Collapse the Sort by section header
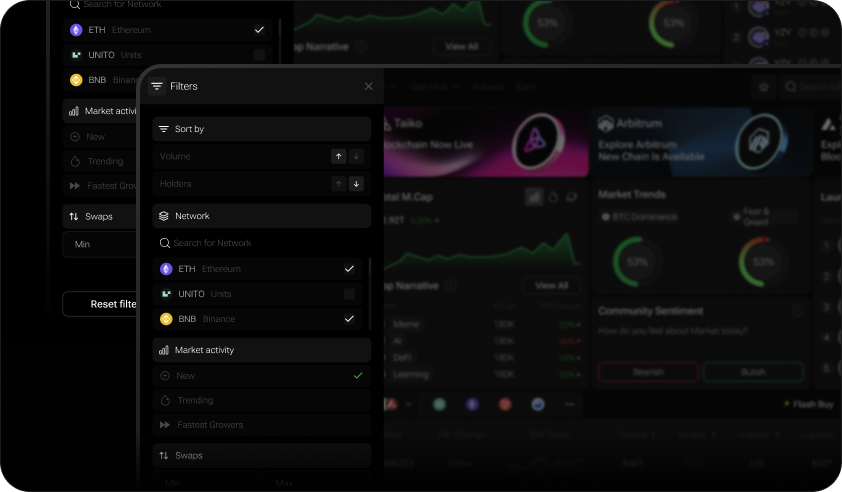842x492 pixels. pos(261,129)
